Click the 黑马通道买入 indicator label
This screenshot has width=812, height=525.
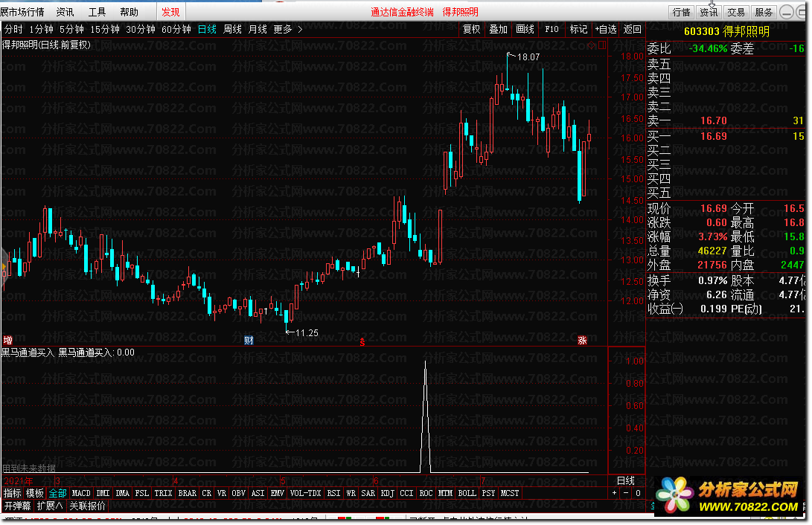tap(28, 352)
